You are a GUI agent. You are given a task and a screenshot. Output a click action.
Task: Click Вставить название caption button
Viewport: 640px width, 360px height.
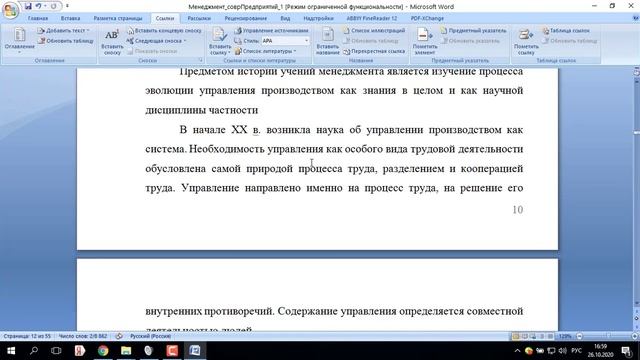click(328, 42)
